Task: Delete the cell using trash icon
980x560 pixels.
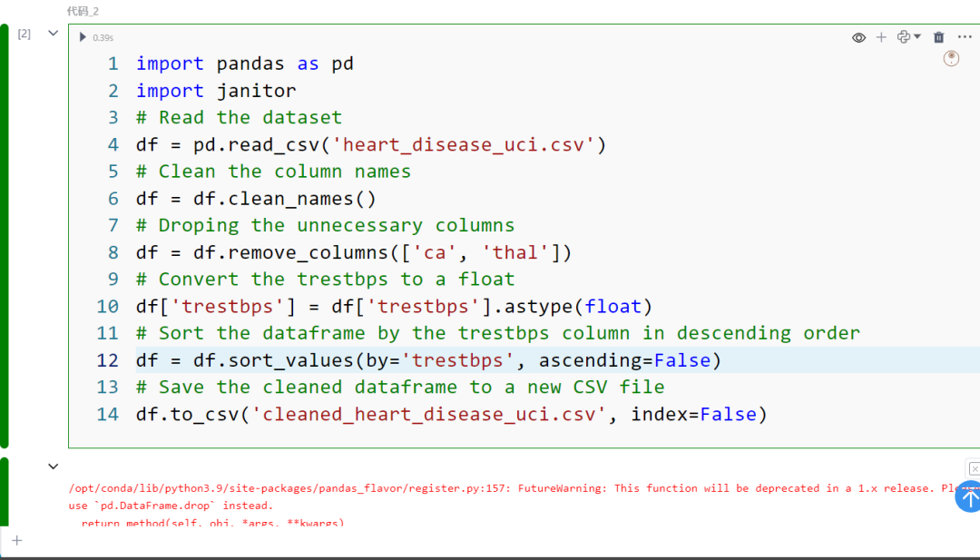Action: 938,37
